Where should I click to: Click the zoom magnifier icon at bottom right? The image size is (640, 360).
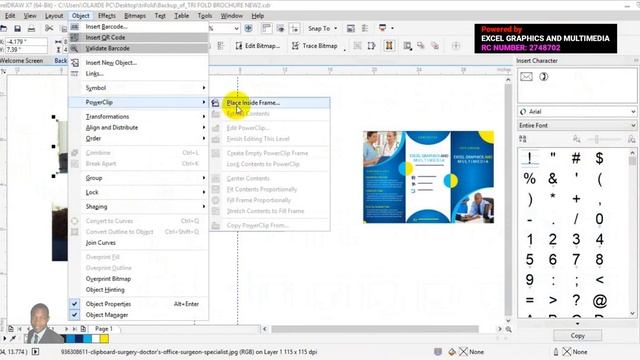(509, 329)
